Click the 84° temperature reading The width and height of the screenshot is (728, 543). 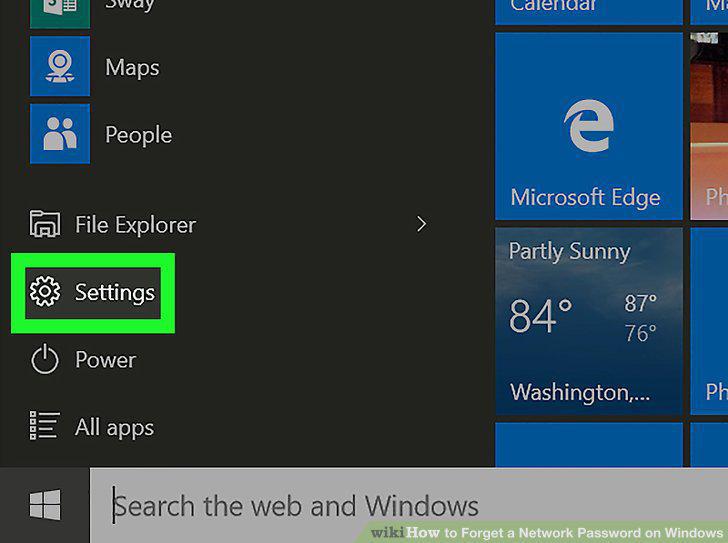[x=540, y=316]
